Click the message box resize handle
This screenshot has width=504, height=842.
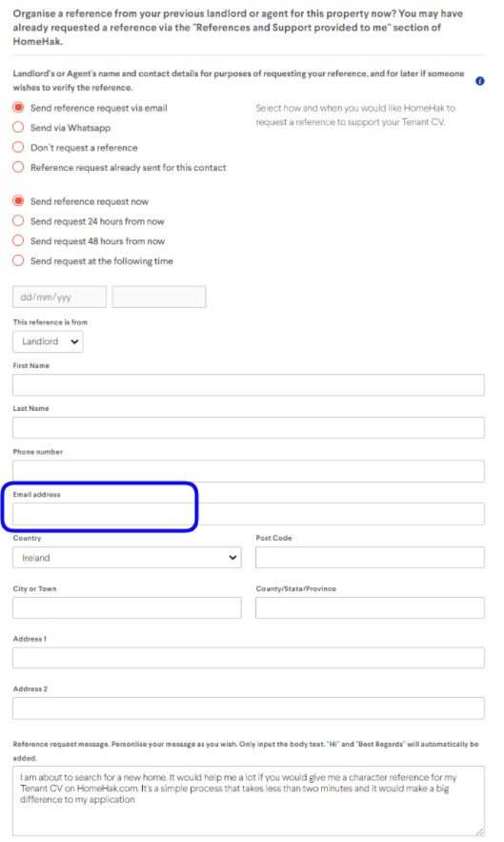(x=480, y=832)
